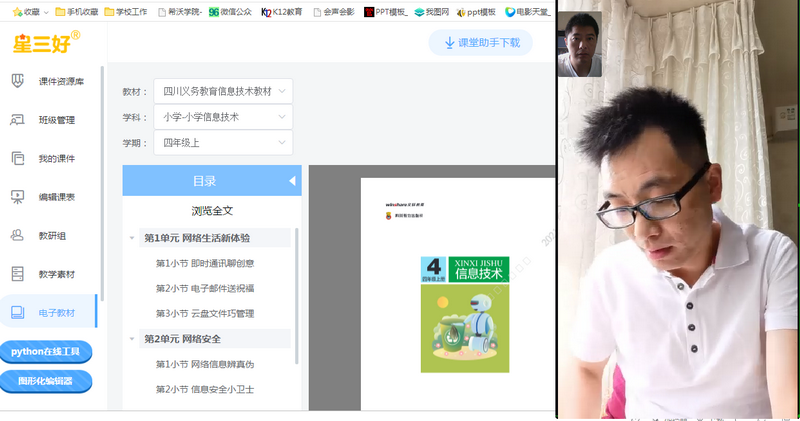
Task: Open 课件资源库 sidebar icon
Action: 17,81
